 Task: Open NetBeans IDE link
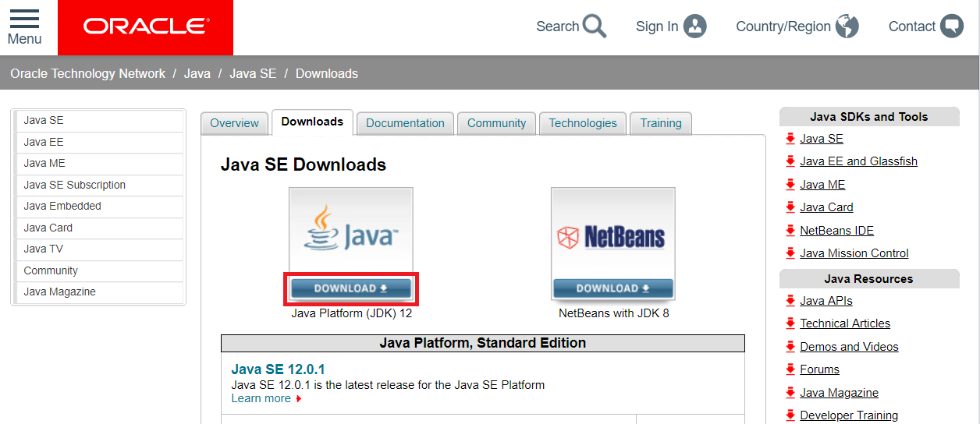836,231
